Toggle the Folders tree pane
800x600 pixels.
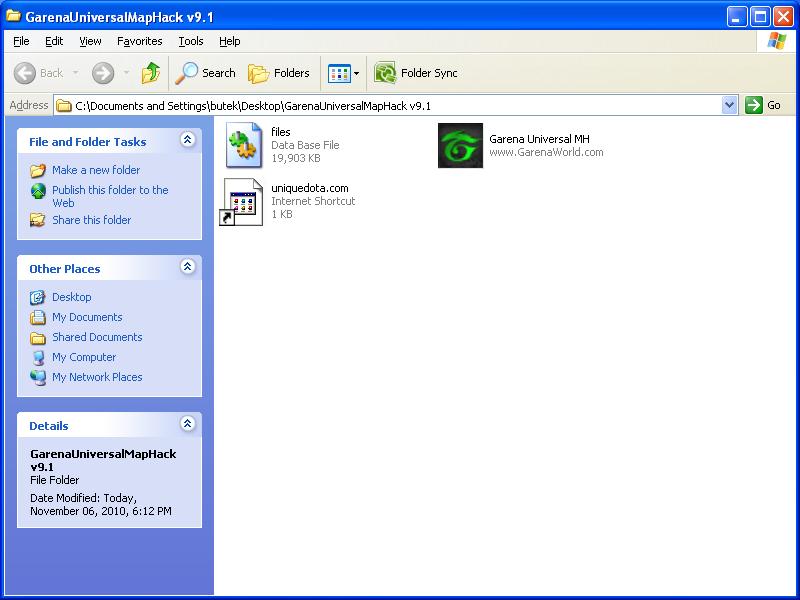coord(279,73)
